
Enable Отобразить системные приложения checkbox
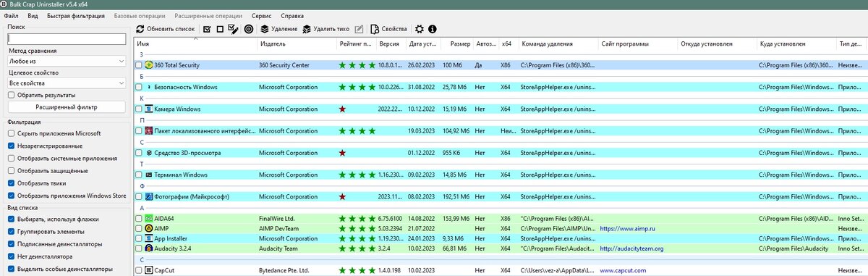coord(11,158)
